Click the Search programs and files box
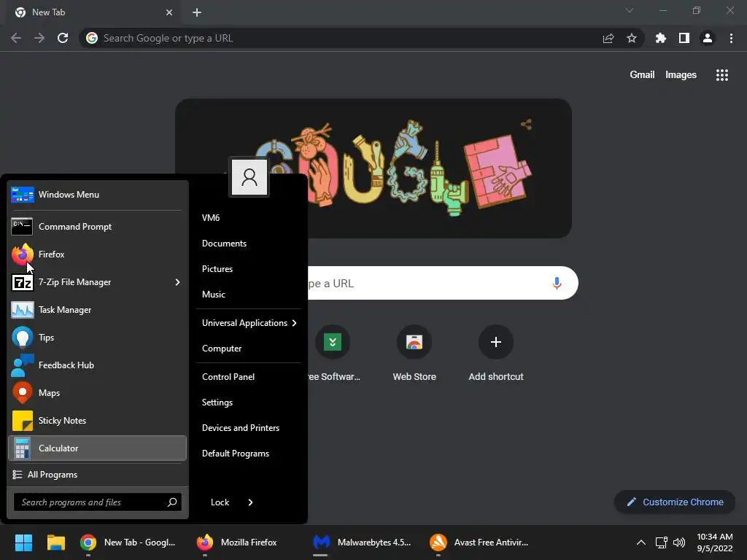747x560 pixels. pos(98,502)
